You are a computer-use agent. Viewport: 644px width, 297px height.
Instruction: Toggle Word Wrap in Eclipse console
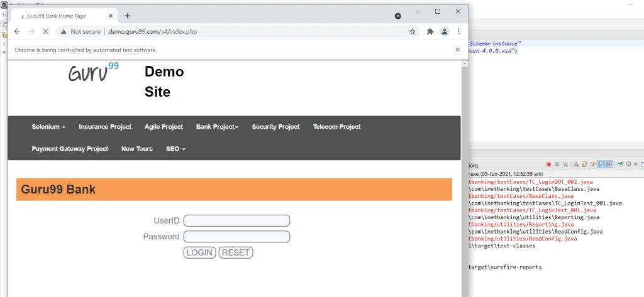click(592, 165)
